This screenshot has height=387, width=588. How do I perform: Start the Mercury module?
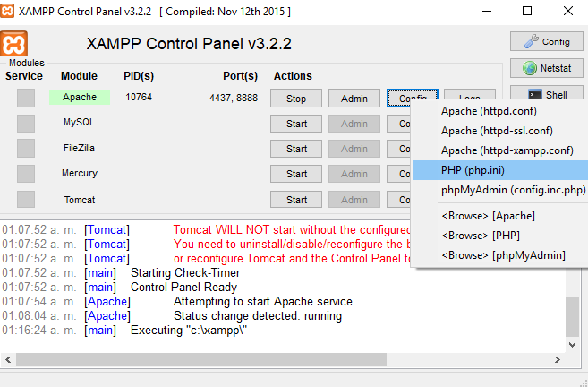pos(296,174)
